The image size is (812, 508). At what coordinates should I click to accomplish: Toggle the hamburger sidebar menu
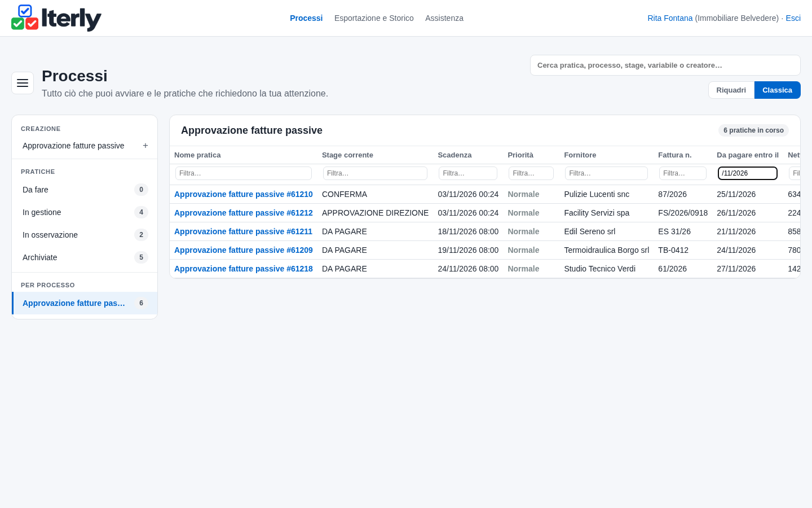(23, 83)
